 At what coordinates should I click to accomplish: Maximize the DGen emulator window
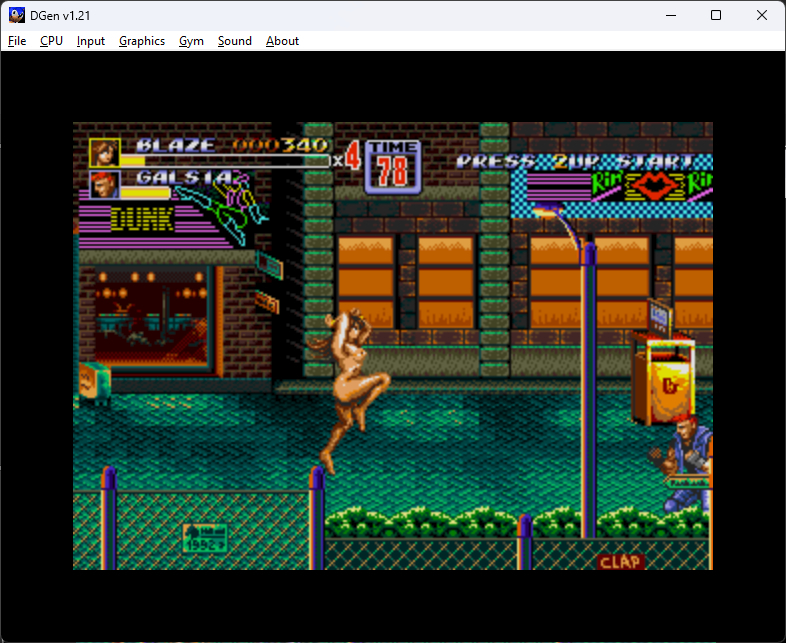tap(716, 15)
